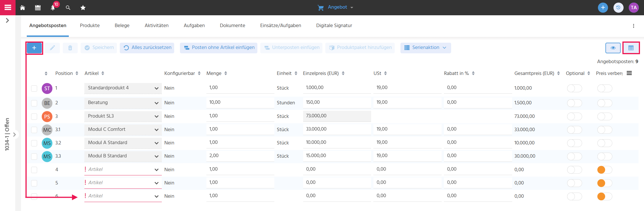Open column settings menu icon in header

(x=629, y=73)
